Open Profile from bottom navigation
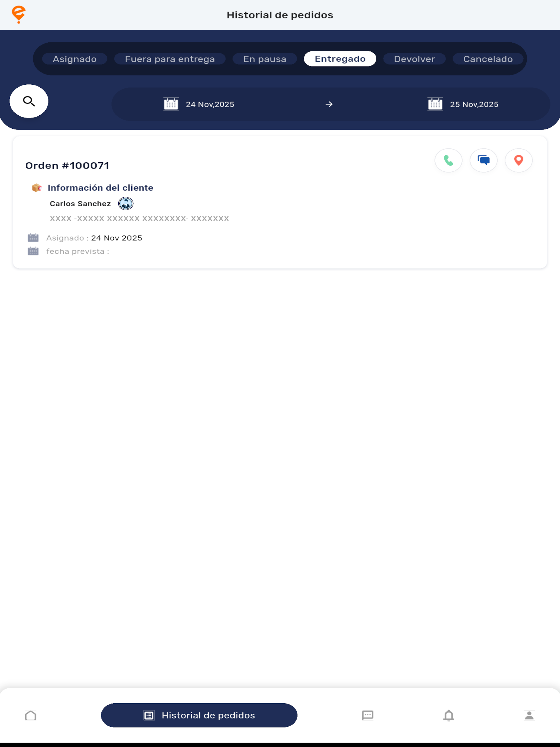 click(529, 715)
